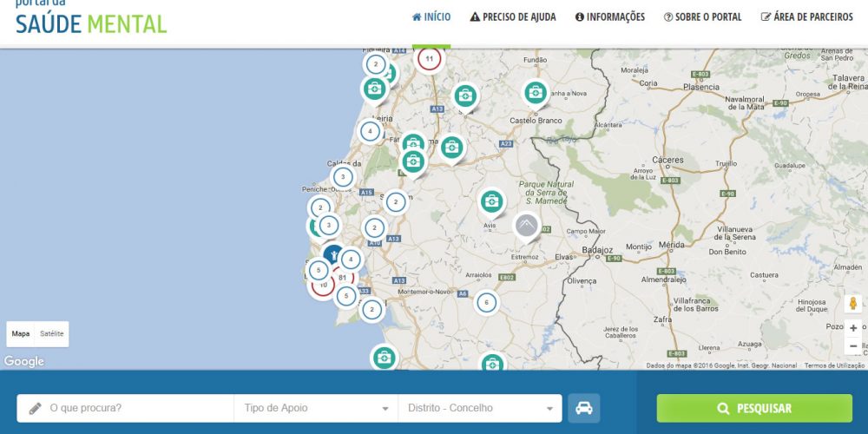The image size is (868, 434).
Task: Open Termos de Utilização link
Action: [833, 365]
